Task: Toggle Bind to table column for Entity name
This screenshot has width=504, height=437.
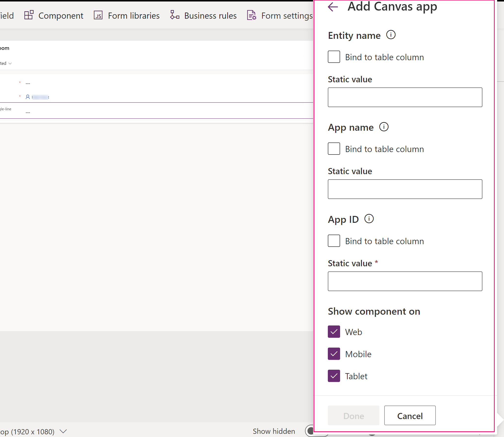Action: (x=334, y=56)
